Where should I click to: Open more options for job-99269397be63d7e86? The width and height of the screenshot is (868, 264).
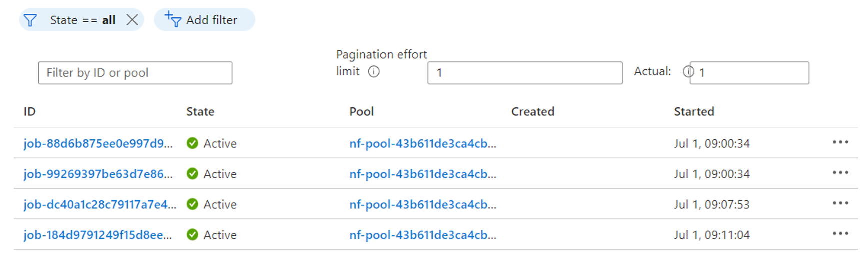click(840, 173)
